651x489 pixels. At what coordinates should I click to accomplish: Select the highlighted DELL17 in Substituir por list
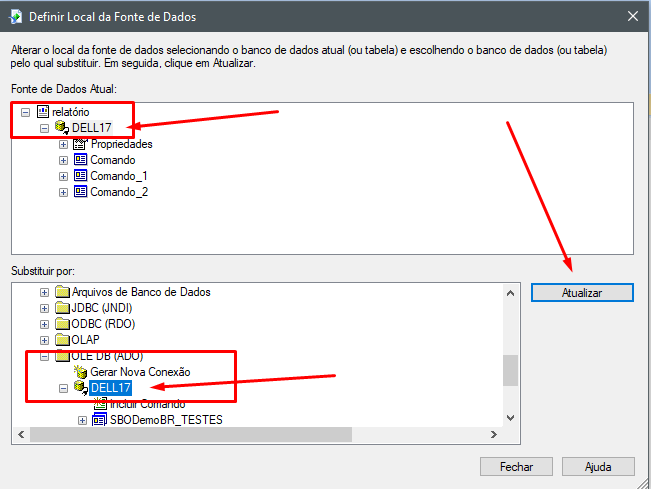point(110,388)
